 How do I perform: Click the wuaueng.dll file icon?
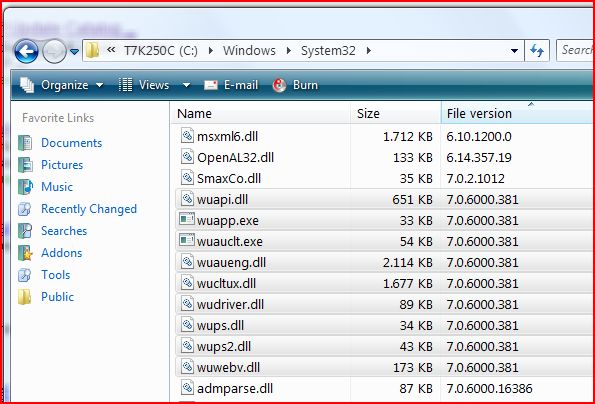click(x=187, y=261)
